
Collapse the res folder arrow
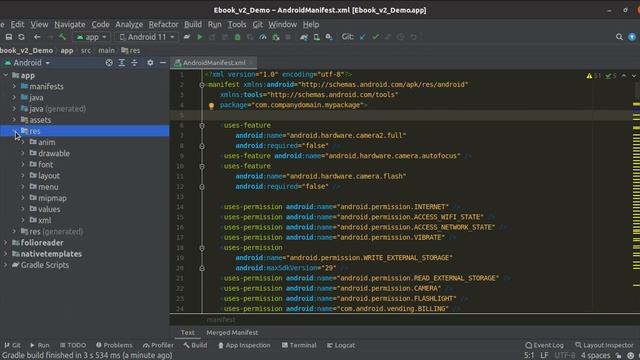point(14,131)
